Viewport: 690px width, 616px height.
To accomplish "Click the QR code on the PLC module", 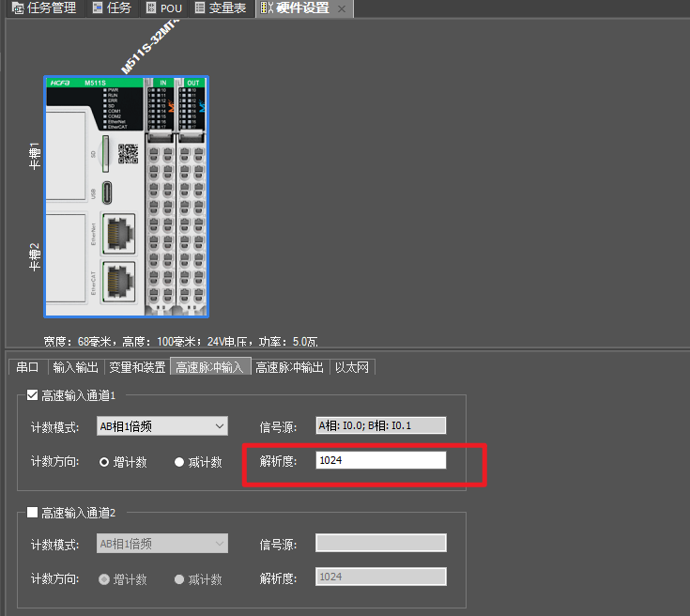I will (x=128, y=153).
